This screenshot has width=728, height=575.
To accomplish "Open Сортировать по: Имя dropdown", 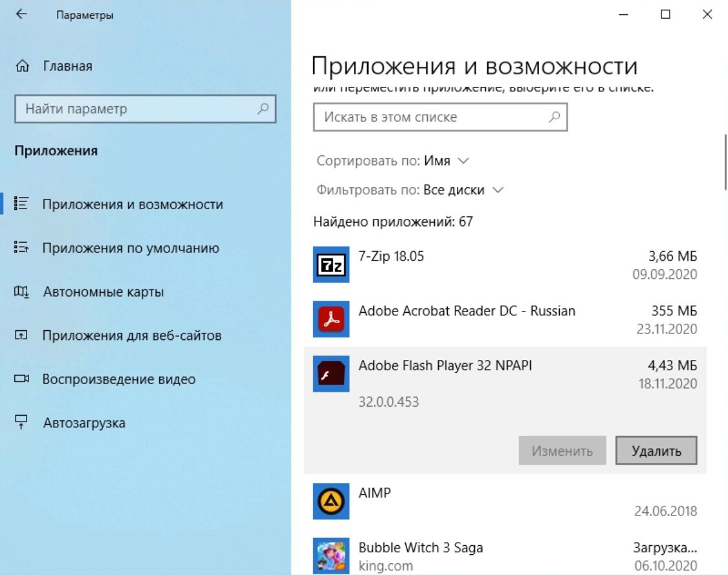I will [393, 161].
